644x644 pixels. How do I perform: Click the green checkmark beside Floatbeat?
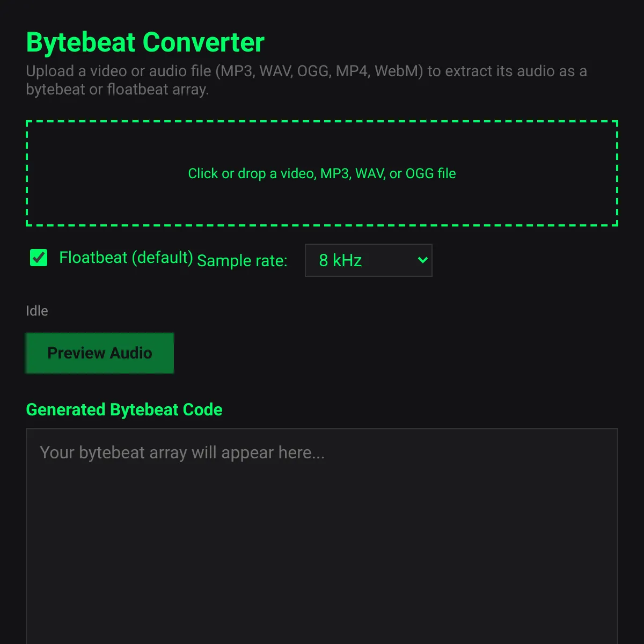click(x=39, y=258)
